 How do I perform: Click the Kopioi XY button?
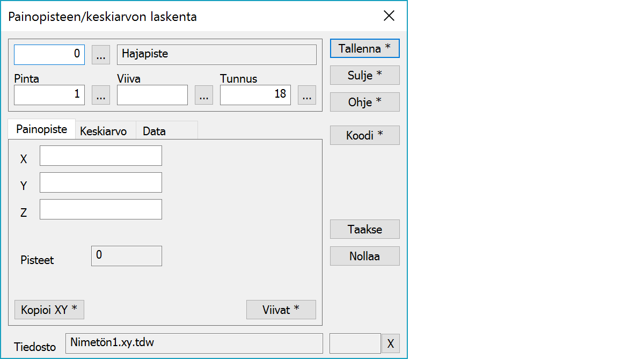pos(49,310)
